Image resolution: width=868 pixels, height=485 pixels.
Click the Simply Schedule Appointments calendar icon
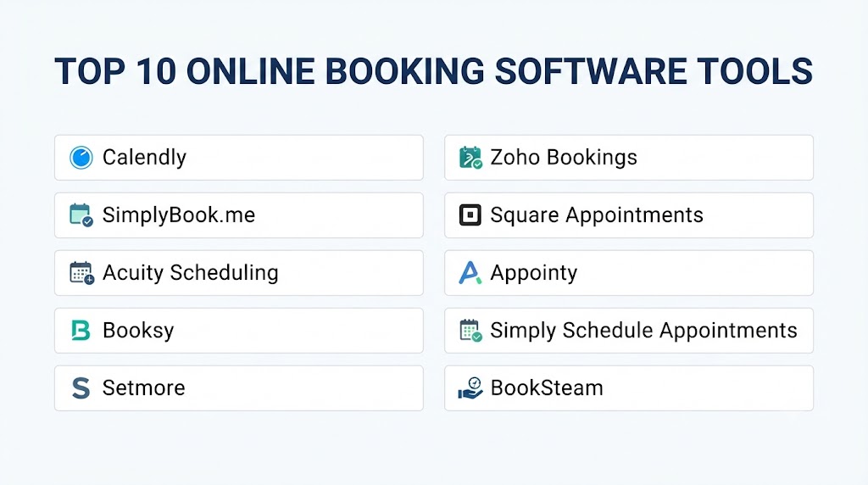pyautogui.click(x=470, y=331)
